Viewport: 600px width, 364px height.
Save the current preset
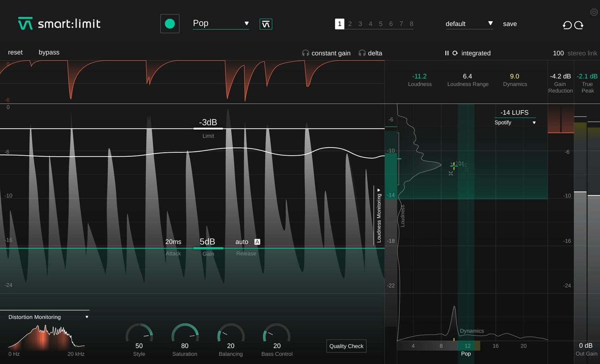510,24
